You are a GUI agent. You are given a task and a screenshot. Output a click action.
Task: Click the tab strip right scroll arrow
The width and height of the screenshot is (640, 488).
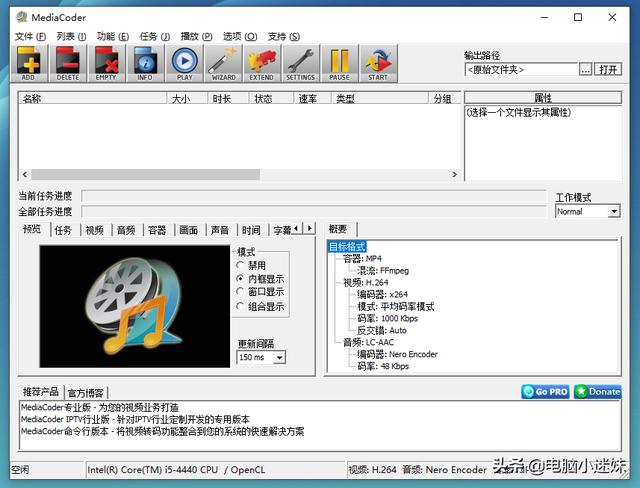[310, 228]
